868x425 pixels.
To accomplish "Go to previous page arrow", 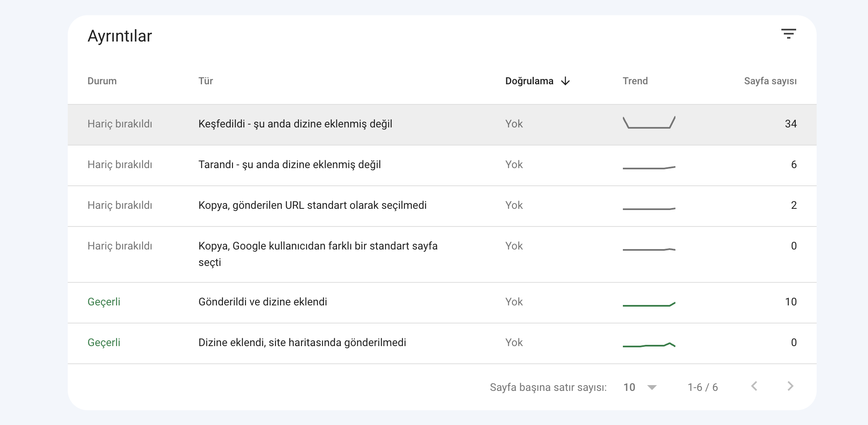I will (x=754, y=386).
